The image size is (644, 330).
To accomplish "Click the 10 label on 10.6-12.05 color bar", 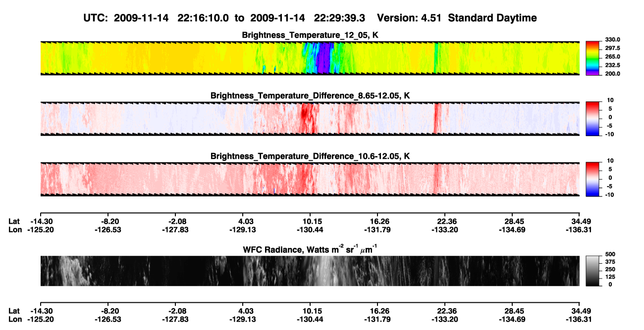I will [610, 161].
